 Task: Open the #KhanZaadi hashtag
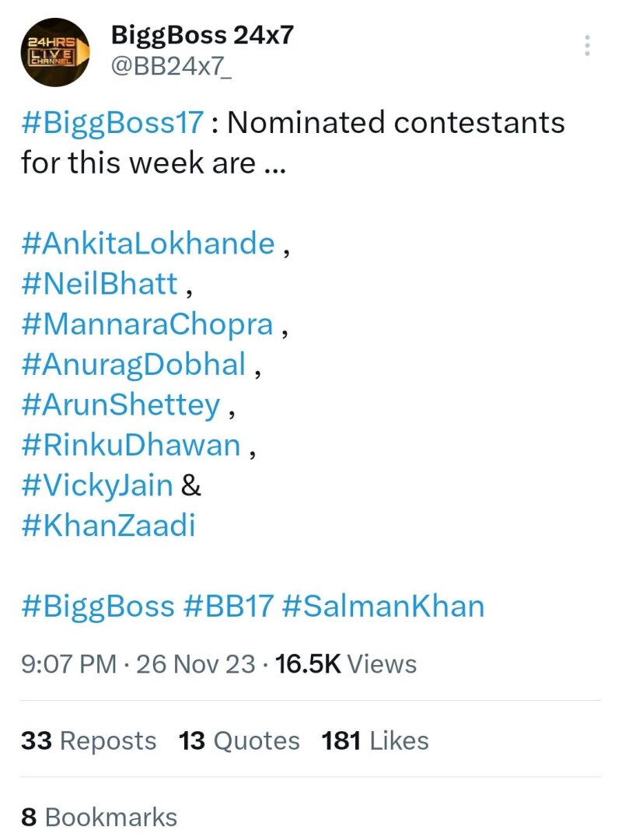pos(108,527)
